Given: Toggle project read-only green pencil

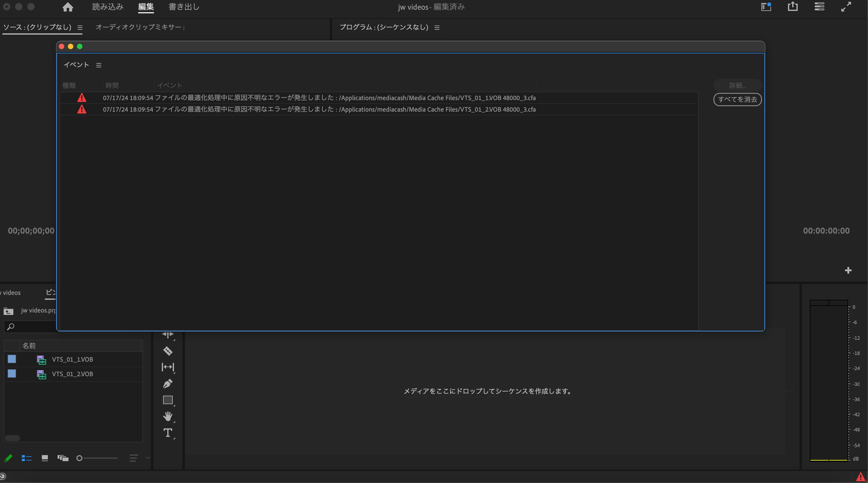Looking at the screenshot, I should (8, 458).
